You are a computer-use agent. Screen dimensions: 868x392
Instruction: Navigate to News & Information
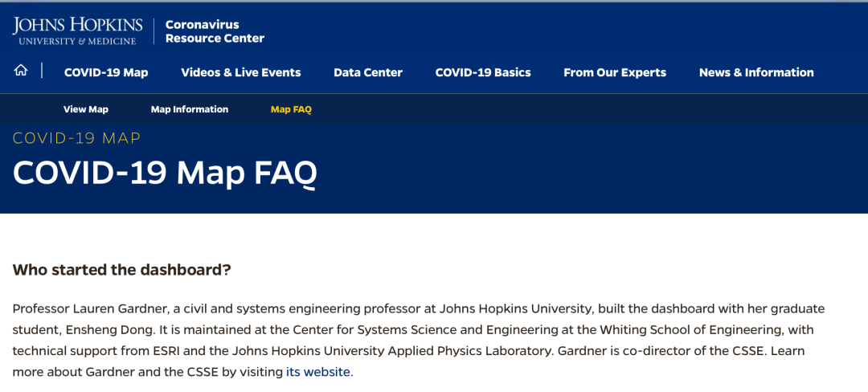pyautogui.click(x=756, y=72)
